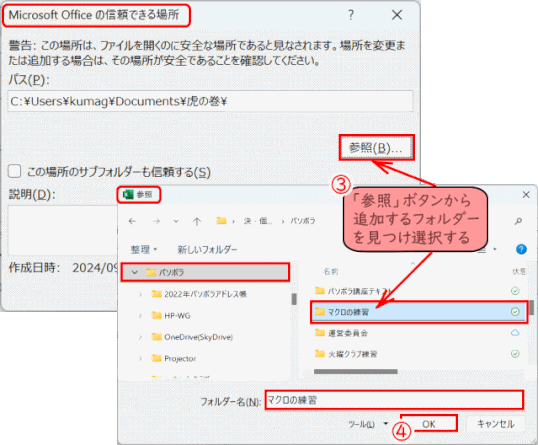Image resolution: width=538 pixels, height=445 pixels.
Task: Select the パソボラ breadcrumb in address bar
Action: 303,221
